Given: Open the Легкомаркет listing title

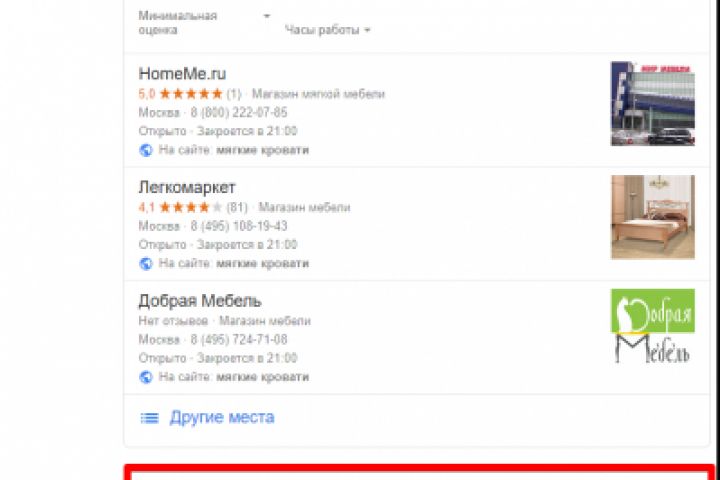Looking at the screenshot, I should click(187, 187).
